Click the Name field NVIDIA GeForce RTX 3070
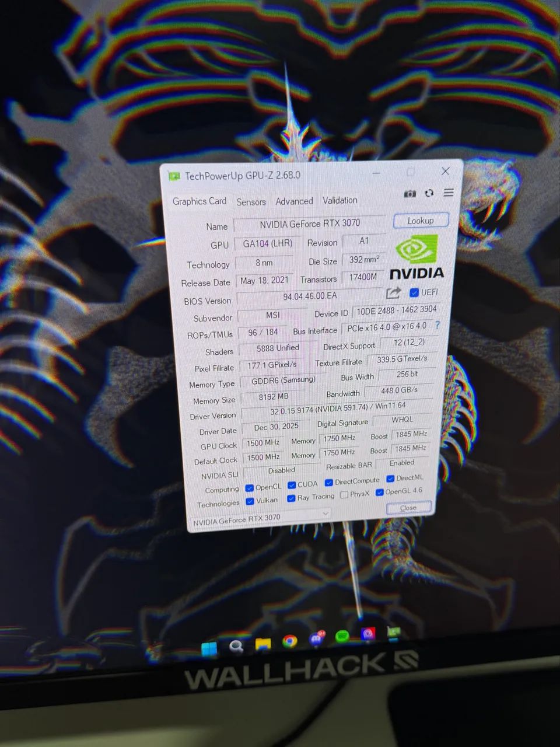The image size is (560, 747). 310,224
